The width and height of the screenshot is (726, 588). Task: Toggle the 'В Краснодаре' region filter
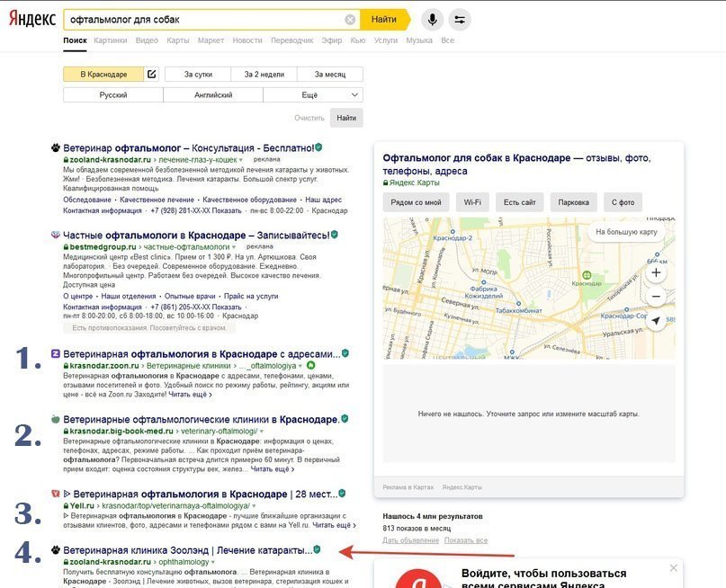[x=103, y=74]
